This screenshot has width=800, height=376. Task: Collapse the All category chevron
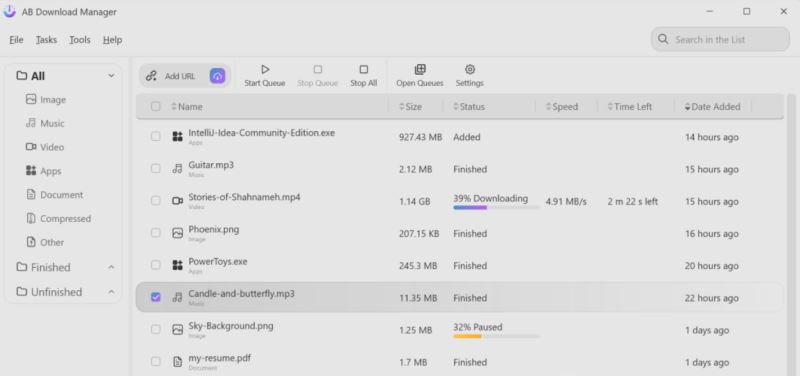111,76
